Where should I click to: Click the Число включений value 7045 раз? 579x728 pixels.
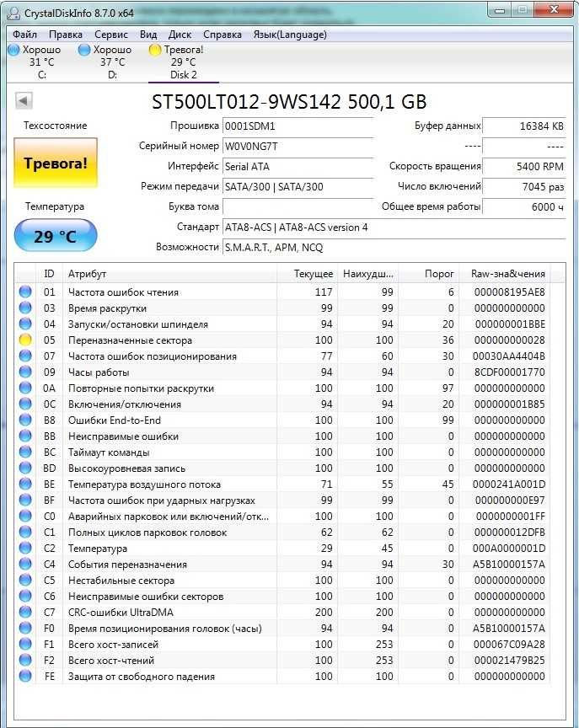523,187
